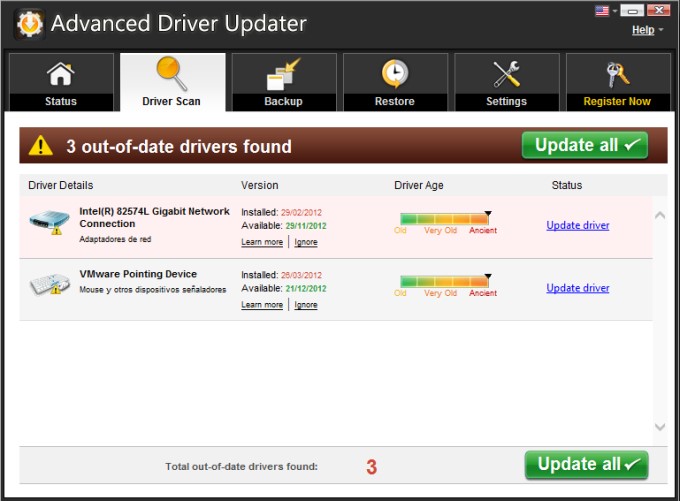
Task: Click the VMware Pointing Device keyboard icon
Action: (x=49, y=284)
